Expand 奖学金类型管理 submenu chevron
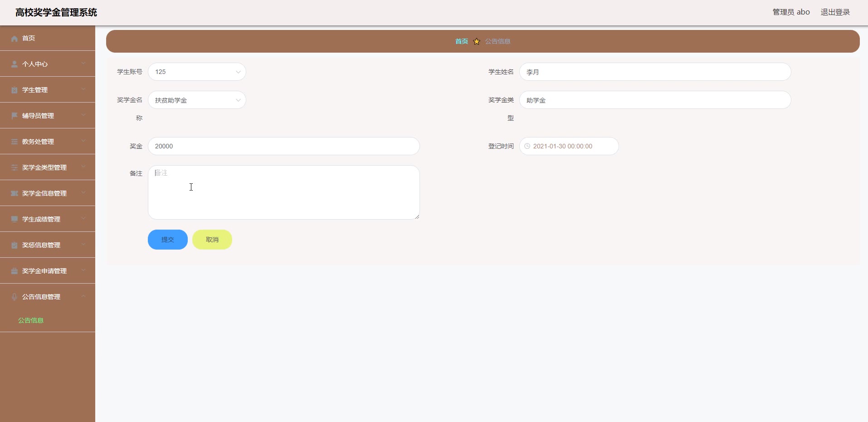Image resolution: width=868 pixels, height=422 pixels. [83, 167]
